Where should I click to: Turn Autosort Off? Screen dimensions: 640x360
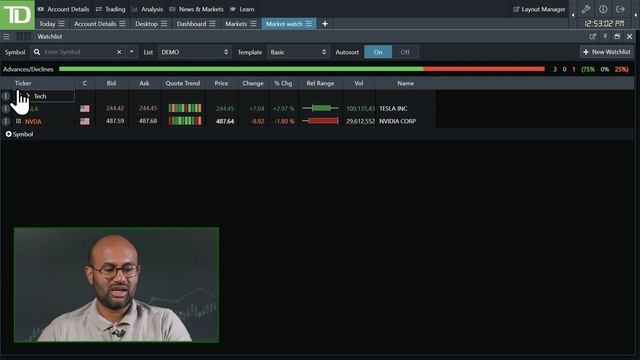(x=405, y=52)
